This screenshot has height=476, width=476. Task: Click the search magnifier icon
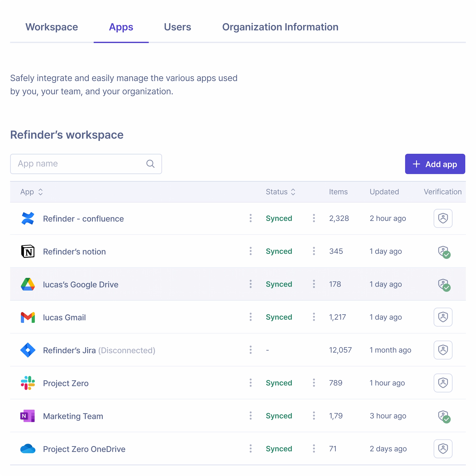(x=150, y=164)
